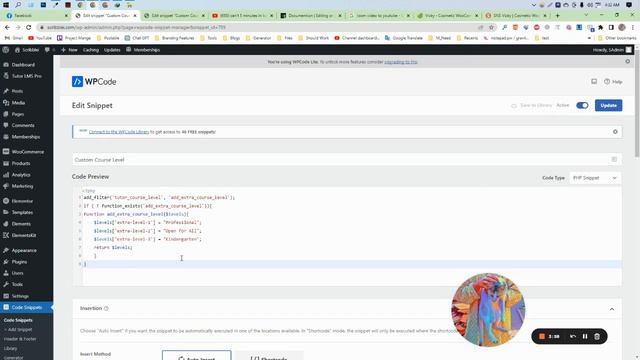Open Howdy SAdmin account menu

click(x=612, y=50)
